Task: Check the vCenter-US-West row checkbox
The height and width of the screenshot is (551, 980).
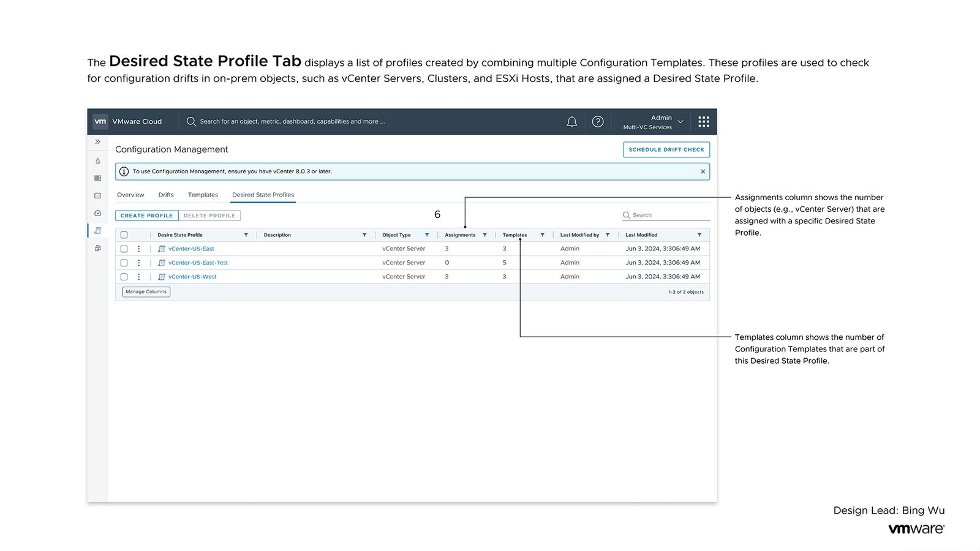Action: [x=124, y=276]
